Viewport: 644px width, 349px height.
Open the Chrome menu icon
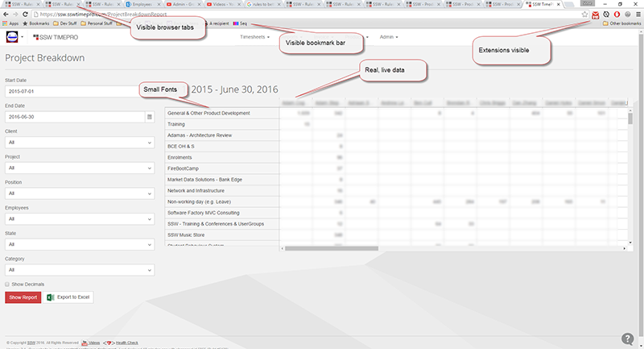tap(636, 14)
